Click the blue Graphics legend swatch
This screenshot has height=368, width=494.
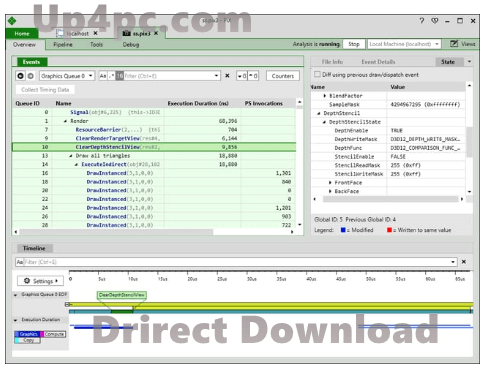(x=28, y=334)
